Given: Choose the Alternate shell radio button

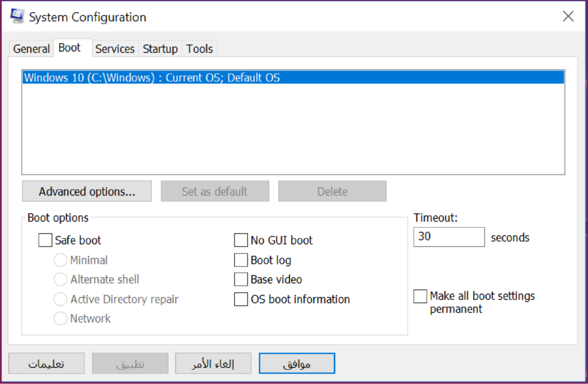Looking at the screenshot, I should click(60, 280).
